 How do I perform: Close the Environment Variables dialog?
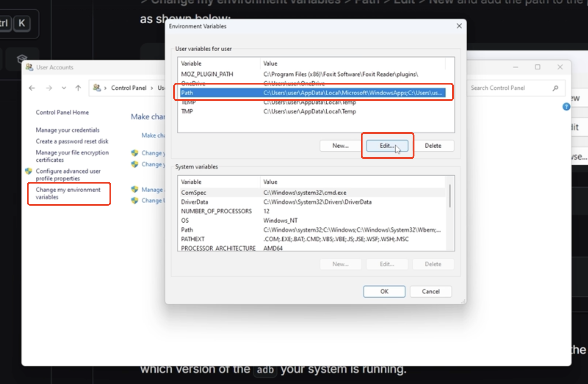point(459,26)
